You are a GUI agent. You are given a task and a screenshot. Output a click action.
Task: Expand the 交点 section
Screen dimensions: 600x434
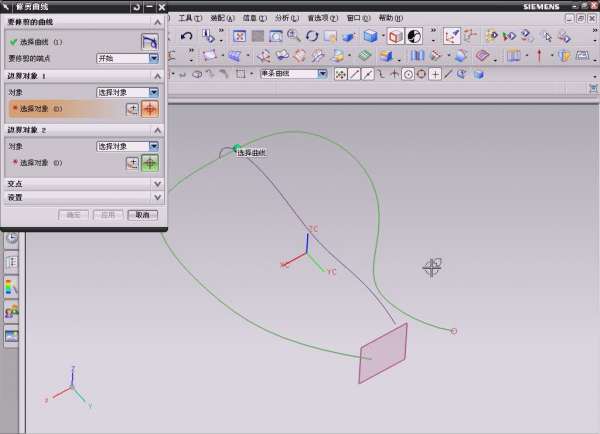(82, 184)
